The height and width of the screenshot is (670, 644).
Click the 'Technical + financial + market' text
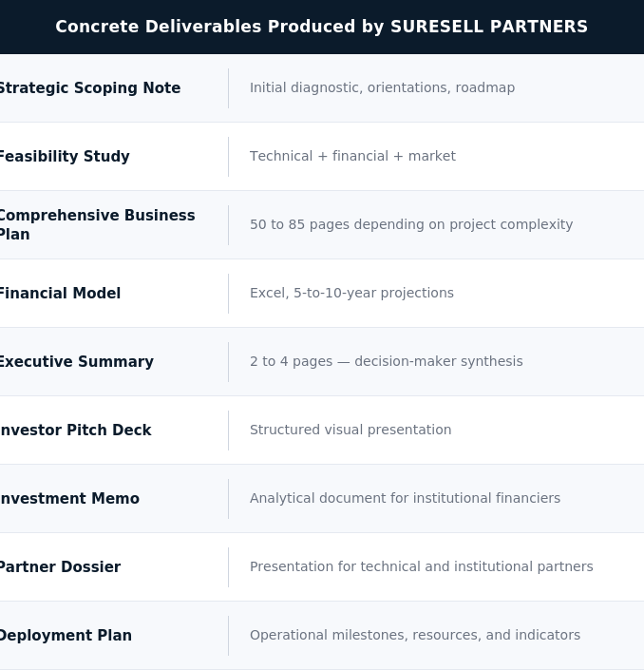tap(352, 156)
